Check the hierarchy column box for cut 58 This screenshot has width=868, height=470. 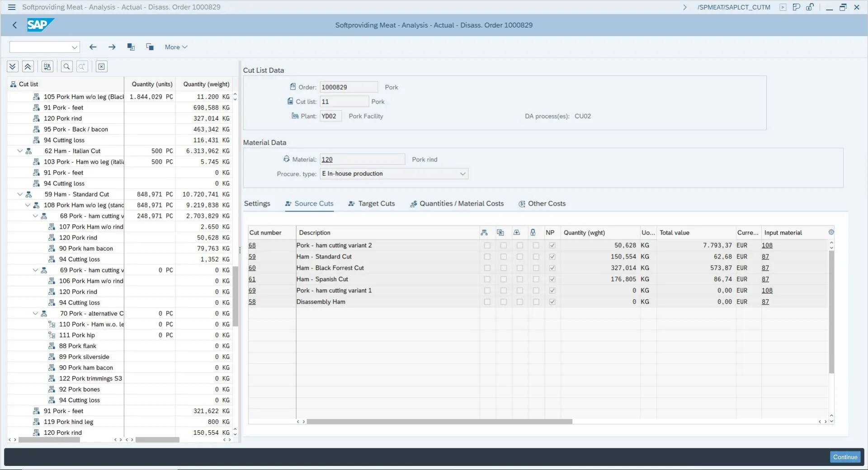click(x=487, y=302)
